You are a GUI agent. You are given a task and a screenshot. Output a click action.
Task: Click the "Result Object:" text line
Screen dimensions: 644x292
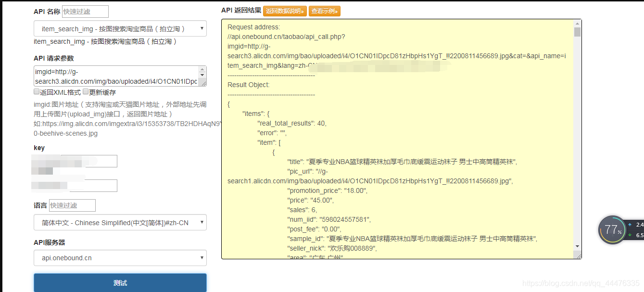pos(249,85)
